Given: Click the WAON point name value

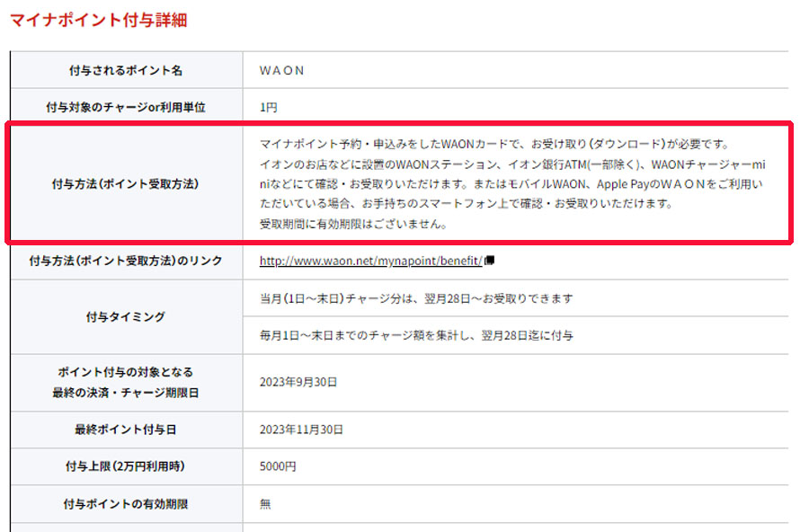Looking at the screenshot, I should point(281,70).
